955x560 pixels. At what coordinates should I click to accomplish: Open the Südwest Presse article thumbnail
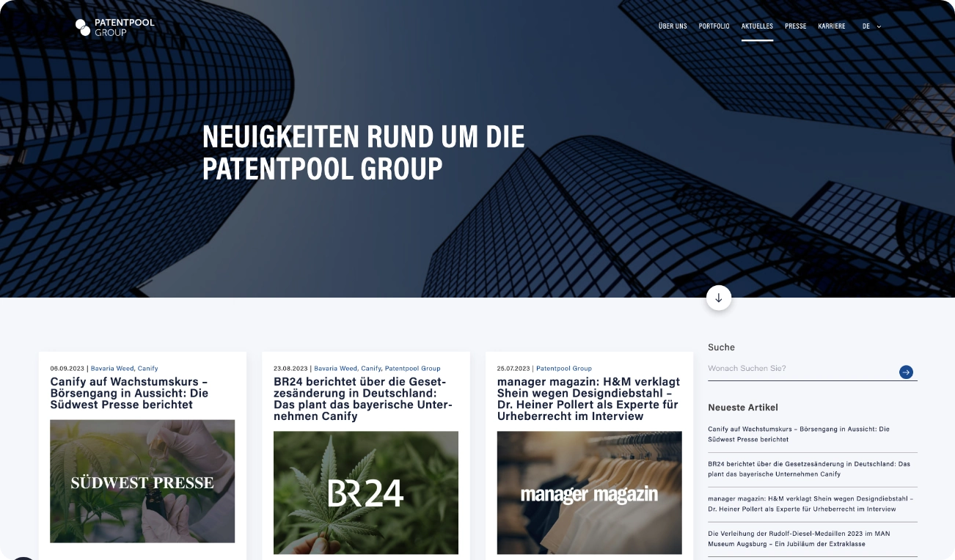pos(142,481)
